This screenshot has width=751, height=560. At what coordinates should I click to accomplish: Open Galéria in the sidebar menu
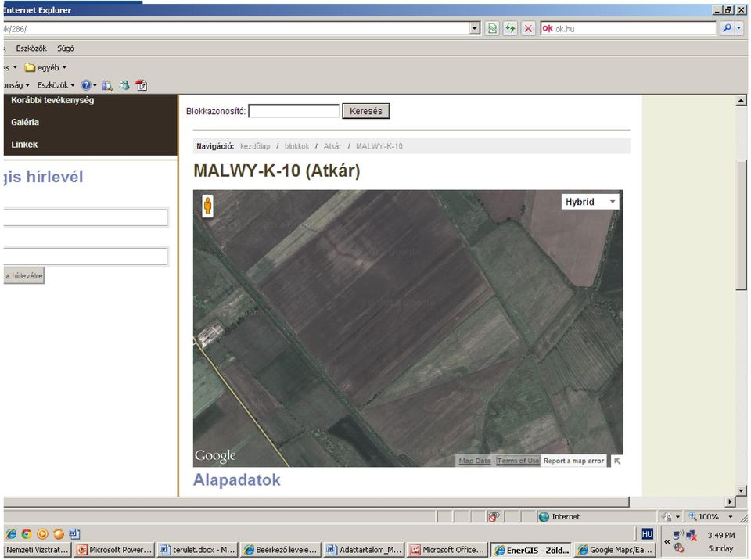coord(25,122)
